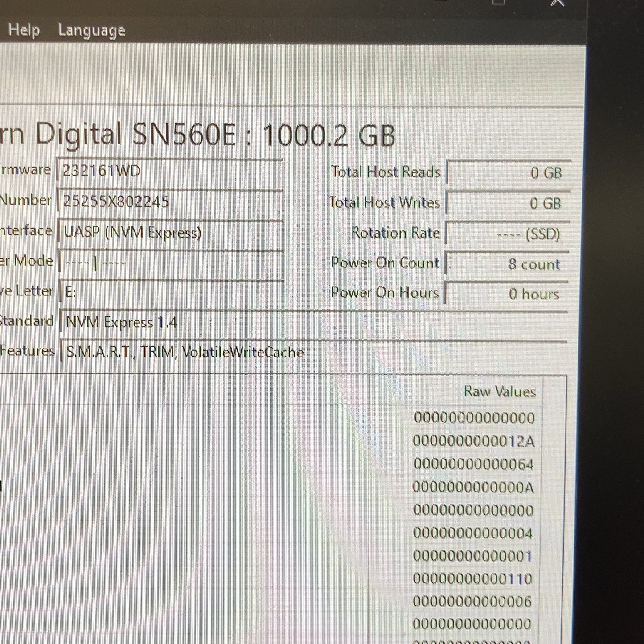The width and height of the screenshot is (644, 644).
Task: Click the Power On Hours 0 hours box
Action: [x=506, y=294]
